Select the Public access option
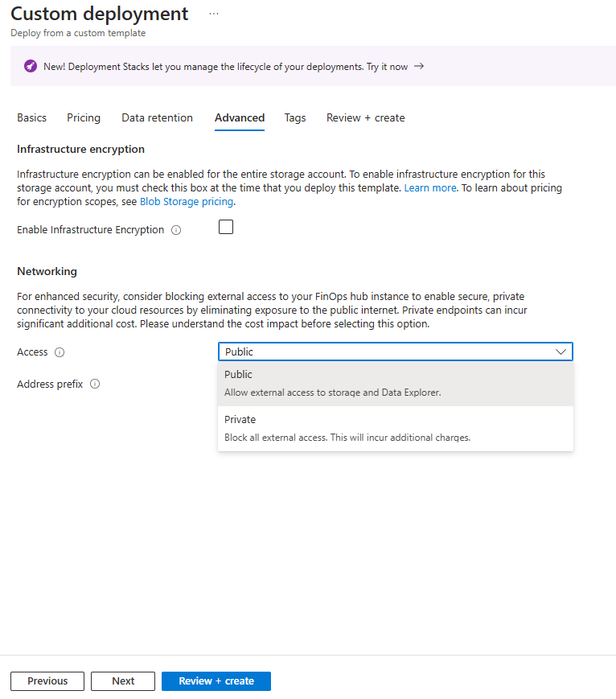Viewport: 616px width, 699px height. pyautogui.click(x=395, y=383)
